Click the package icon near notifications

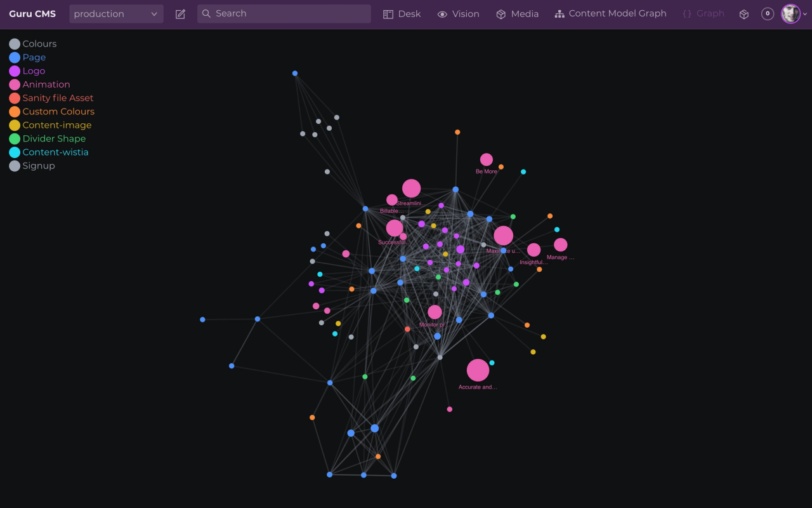(743, 13)
